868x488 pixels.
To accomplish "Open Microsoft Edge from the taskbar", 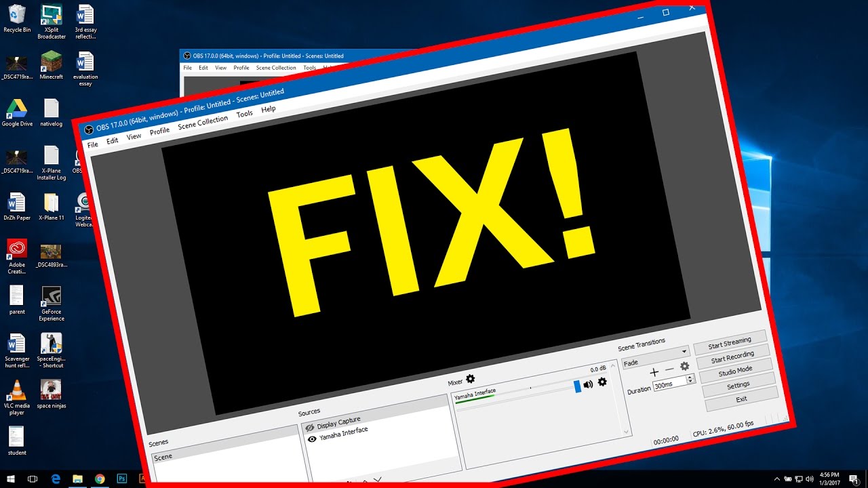I will click(x=56, y=479).
